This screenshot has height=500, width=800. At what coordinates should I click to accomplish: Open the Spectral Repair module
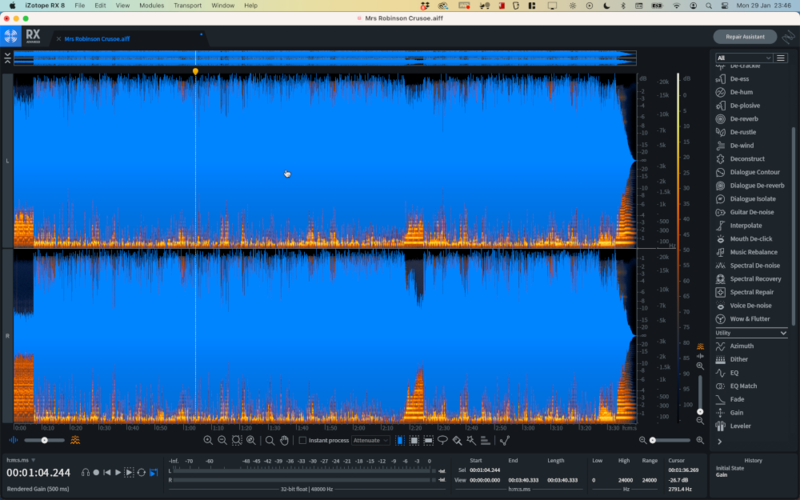pyautogui.click(x=752, y=292)
